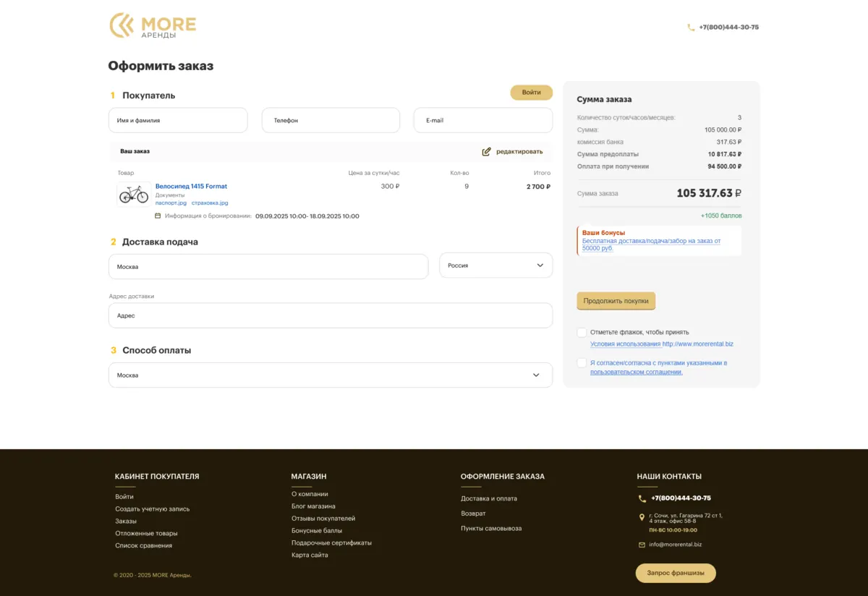Open Пункты самовывоза footer link
868x596 pixels.
pyautogui.click(x=491, y=529)
